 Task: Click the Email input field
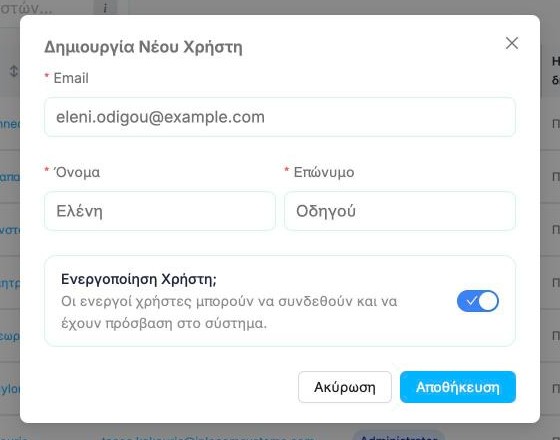pyautogui.click(x=280, y=117)
